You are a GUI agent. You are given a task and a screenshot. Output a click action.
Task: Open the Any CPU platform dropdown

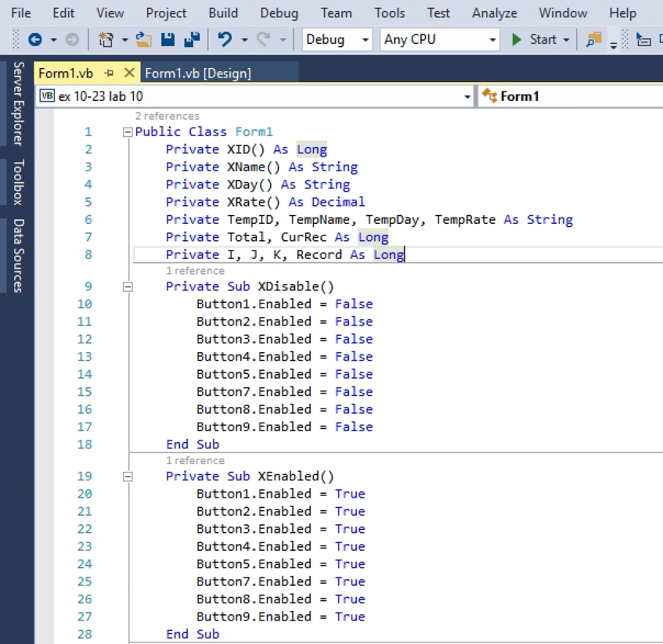493,39
